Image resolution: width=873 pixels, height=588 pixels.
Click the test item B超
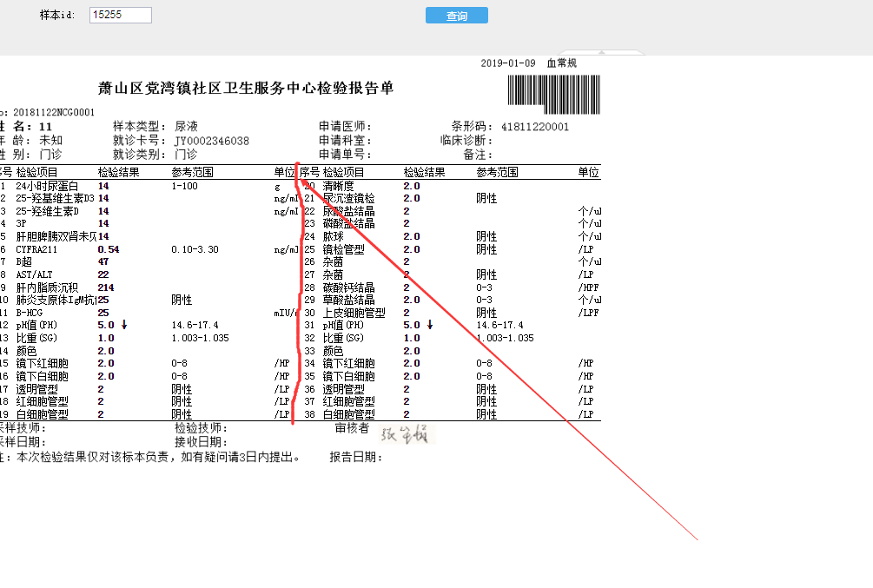click(24, 261)
